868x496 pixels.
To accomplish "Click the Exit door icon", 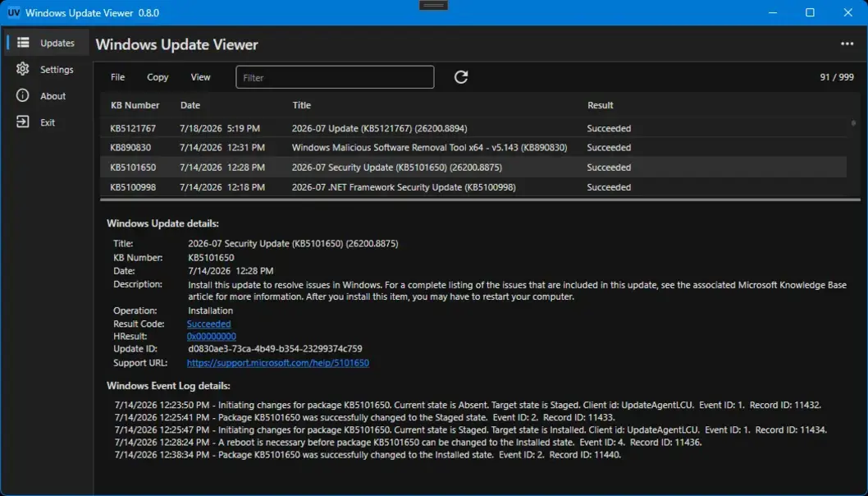I will pos(23,122).
